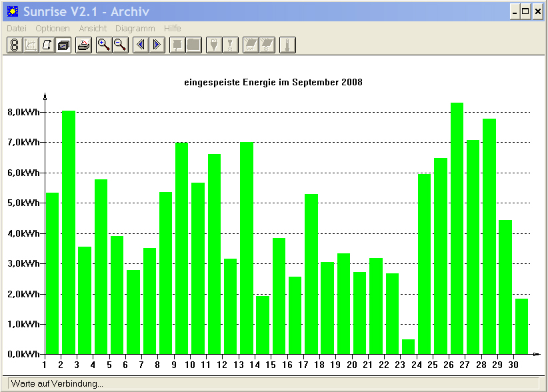Toggle the archive diagrams icon
Viewport: 548px width, 392px height.
(x=63, y=45)
